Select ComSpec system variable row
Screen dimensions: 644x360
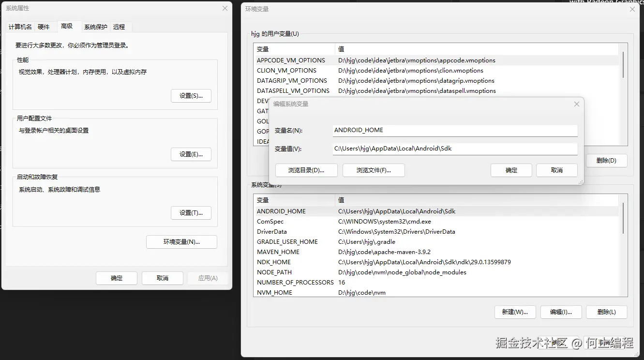tap(436, 222)
